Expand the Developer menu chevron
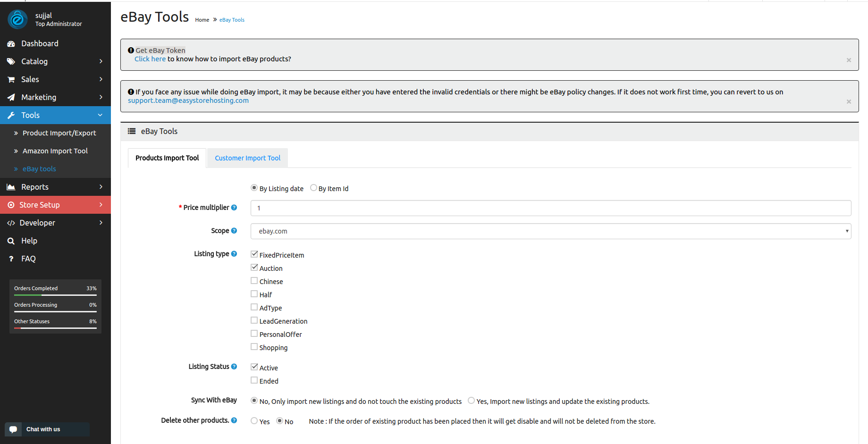This screenshot has height=444, width=868. (101, 223)
